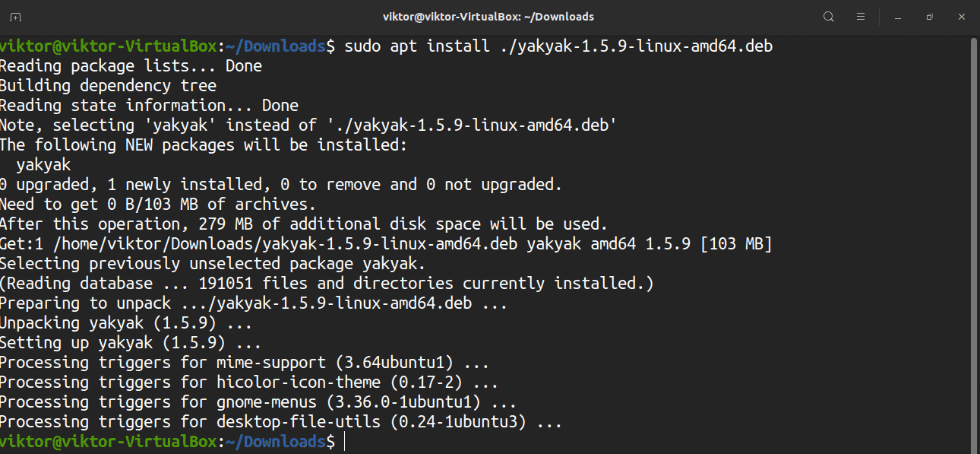This screenshot has height=454, width=980.
Task: Open a new terminal tab
Action: [x=16, y=17]
